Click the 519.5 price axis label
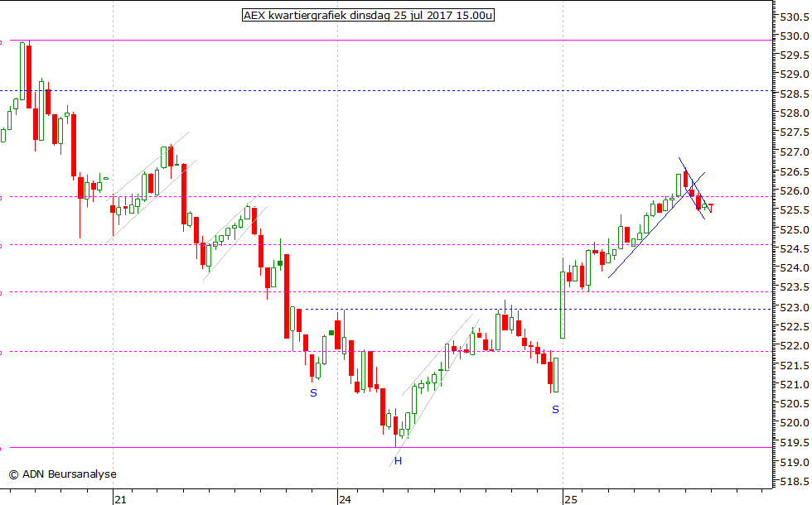 [795, 443]
